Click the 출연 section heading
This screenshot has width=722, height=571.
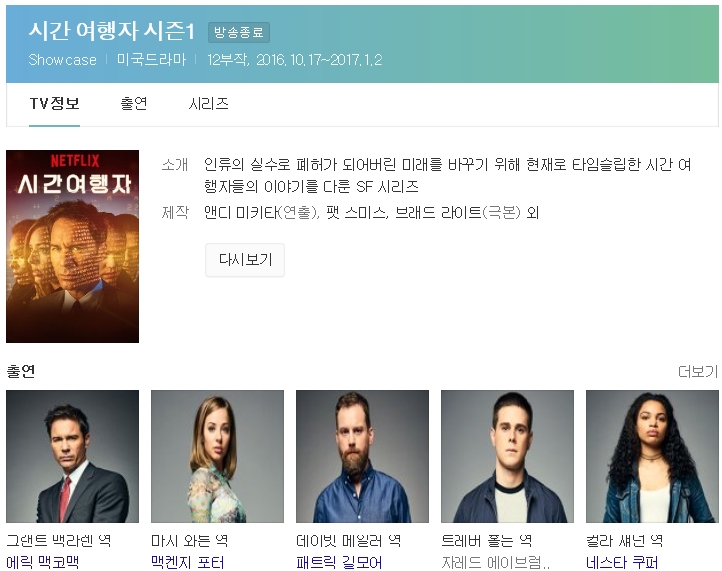coord(21,371)
